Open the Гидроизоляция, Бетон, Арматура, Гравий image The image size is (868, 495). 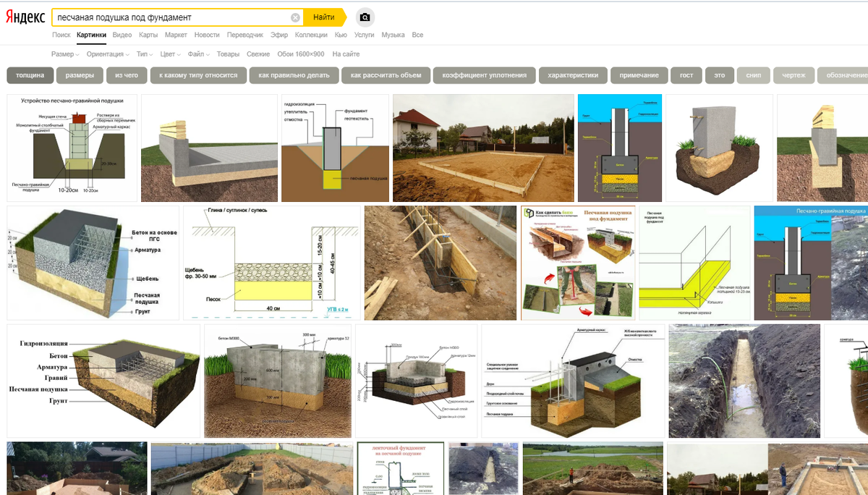click(x=103, y=381)
